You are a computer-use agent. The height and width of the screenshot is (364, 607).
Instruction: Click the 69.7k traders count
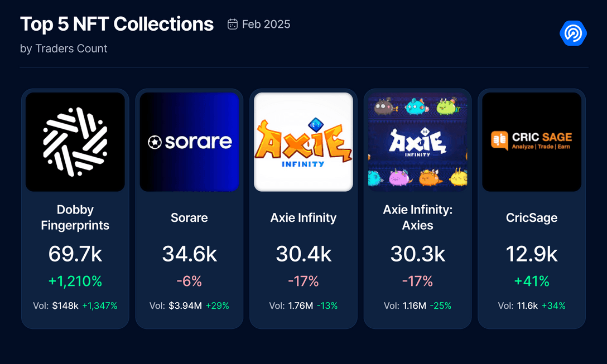click(x=75, y=254)
